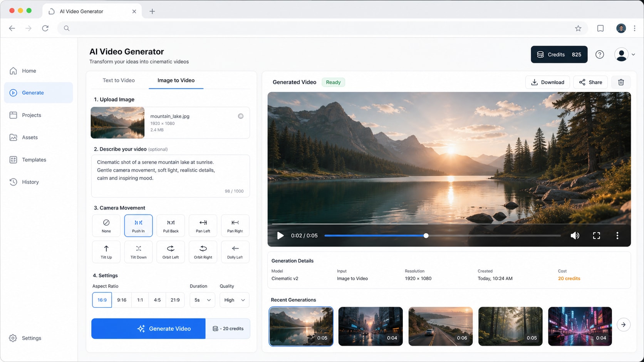Choose the Pan Left camera movement
Screen dimensions: 644x362
point(203,225)
